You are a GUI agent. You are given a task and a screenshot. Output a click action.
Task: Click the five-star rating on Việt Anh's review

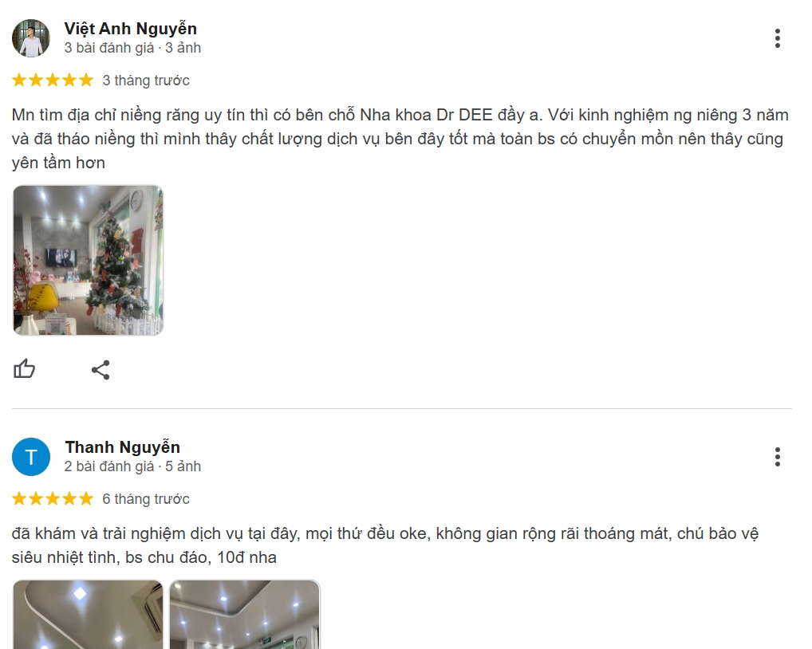(53, 81)
